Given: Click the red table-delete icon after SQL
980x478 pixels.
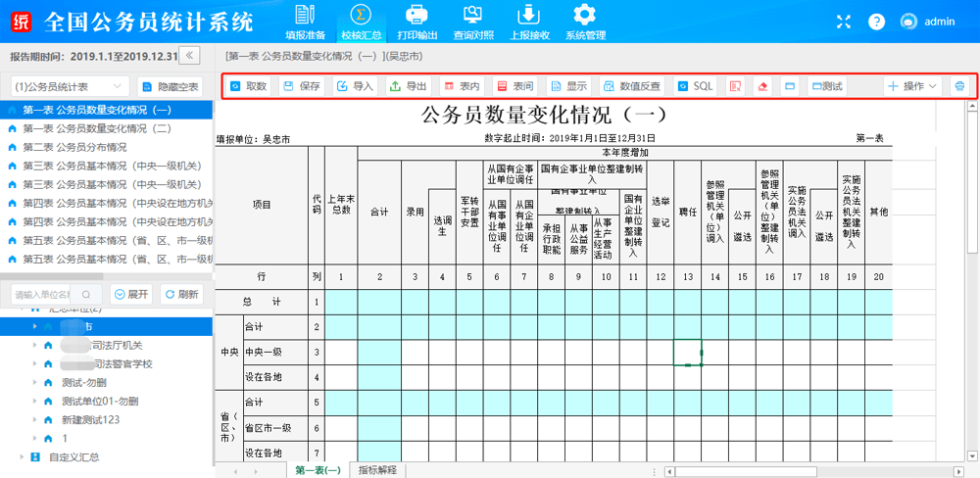Looking at the screenshot, I should click(735, 86).
